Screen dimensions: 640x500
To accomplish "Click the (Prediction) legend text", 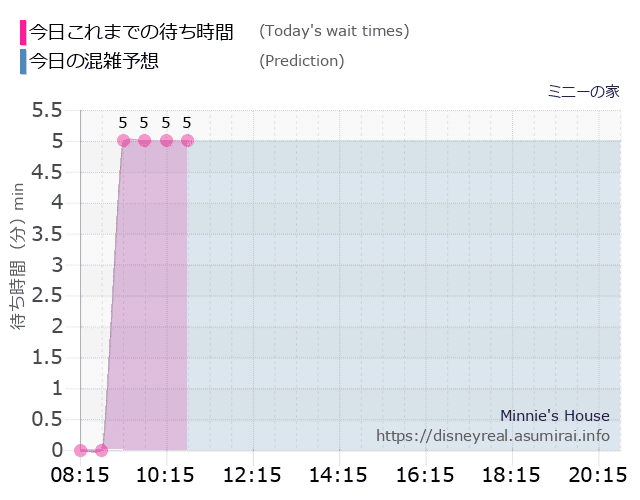I will 302,61.
